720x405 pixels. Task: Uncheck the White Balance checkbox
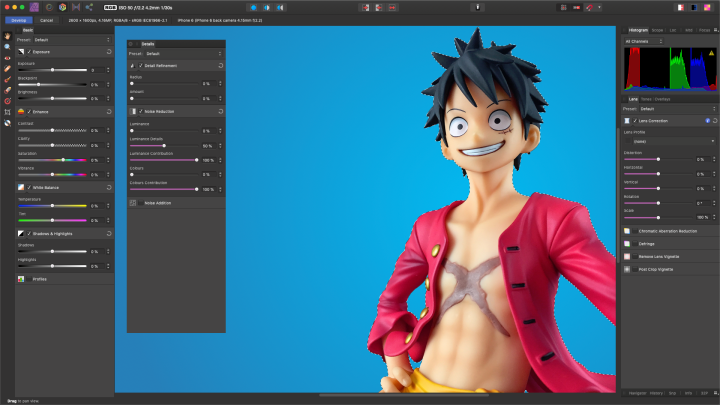(x=29, y=187)
